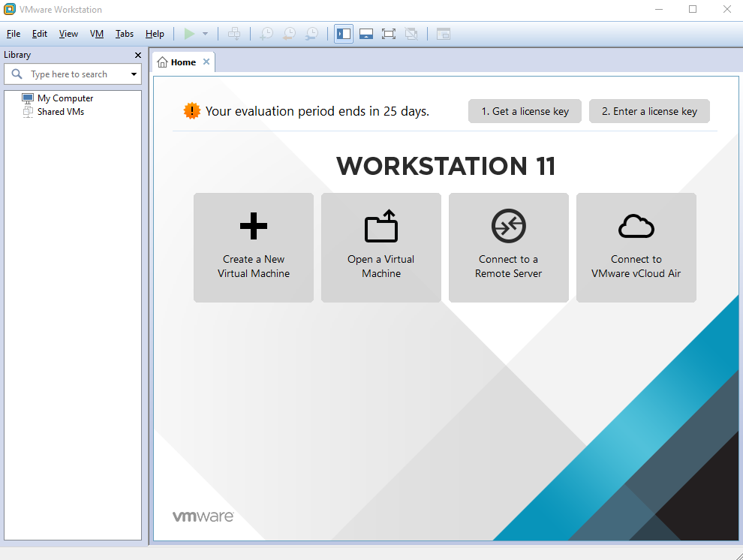Select the Home tab
Image resolution: width=743 pixels, height=560 pixels.
point(183,62)
